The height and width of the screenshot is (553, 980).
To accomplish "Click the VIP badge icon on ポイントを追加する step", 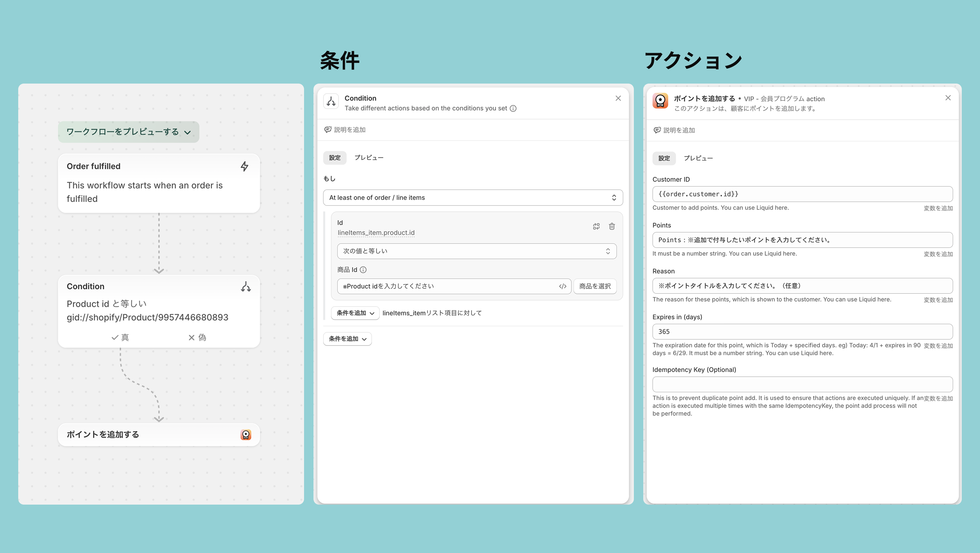I will (246, 435).
